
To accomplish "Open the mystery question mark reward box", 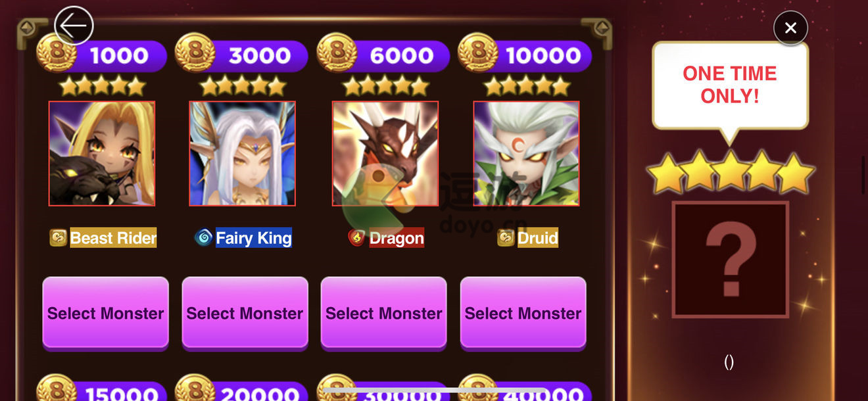I will click(x=730, y=260).
